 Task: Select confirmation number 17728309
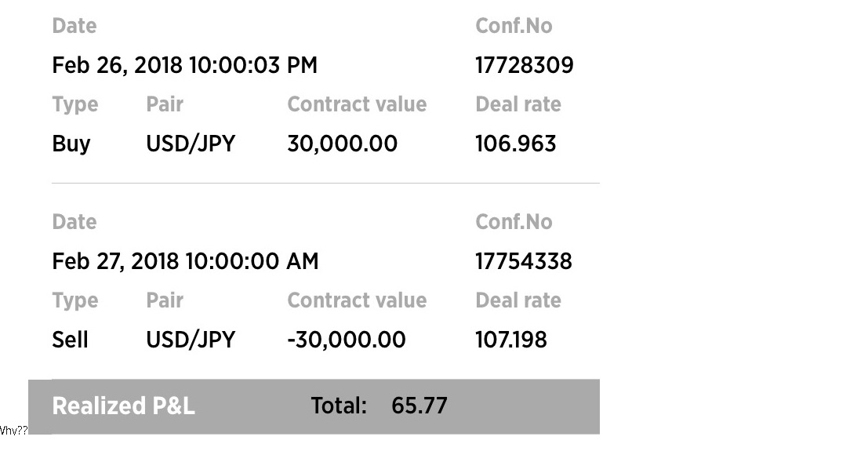tap(524, 65)
